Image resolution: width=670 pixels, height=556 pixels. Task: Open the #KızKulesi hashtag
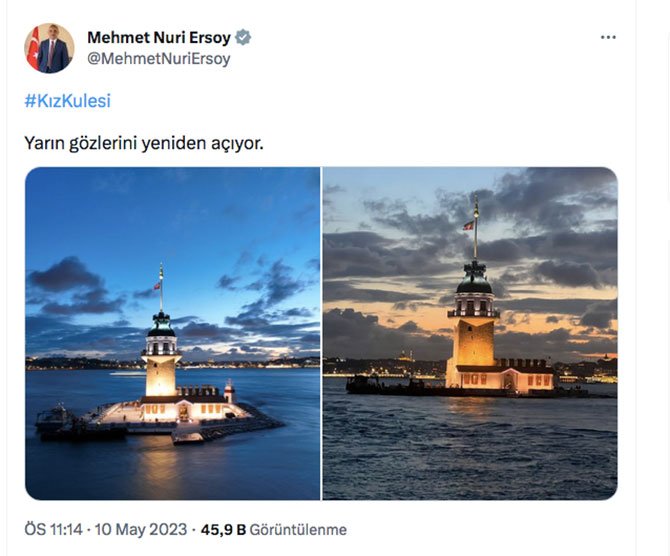point(67,101)
